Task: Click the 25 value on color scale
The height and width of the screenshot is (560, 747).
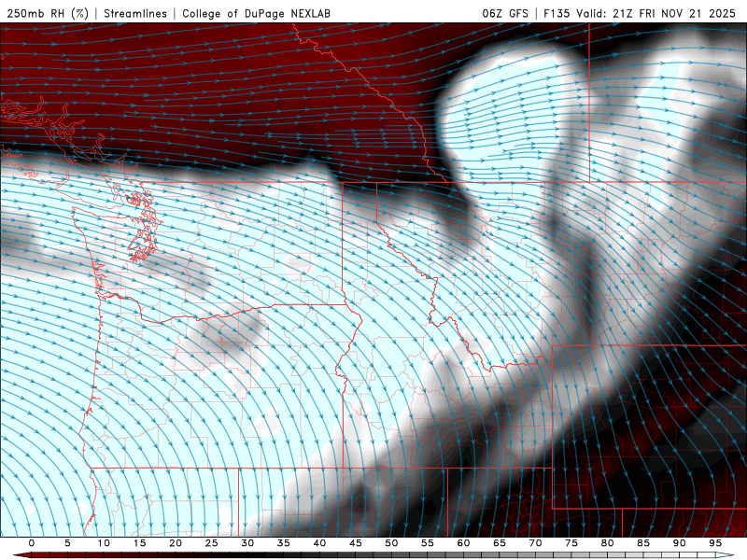Action: (x=212, y=543)
